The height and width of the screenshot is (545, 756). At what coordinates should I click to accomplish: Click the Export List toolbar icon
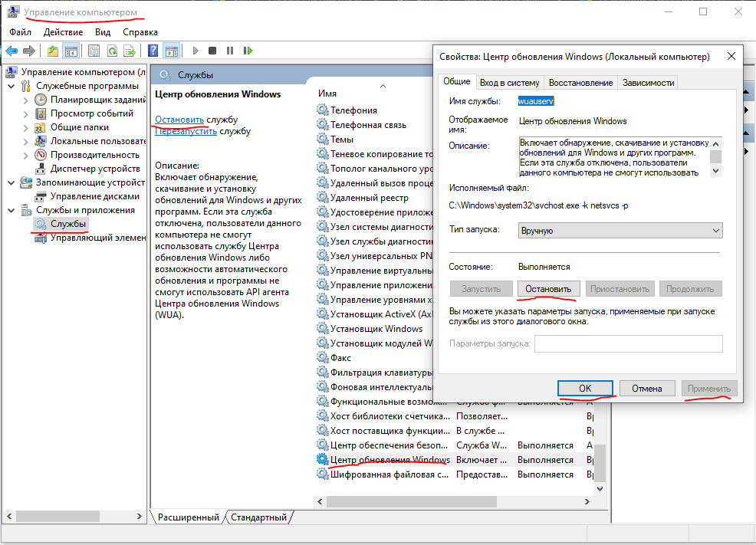[x=130, y=51]
